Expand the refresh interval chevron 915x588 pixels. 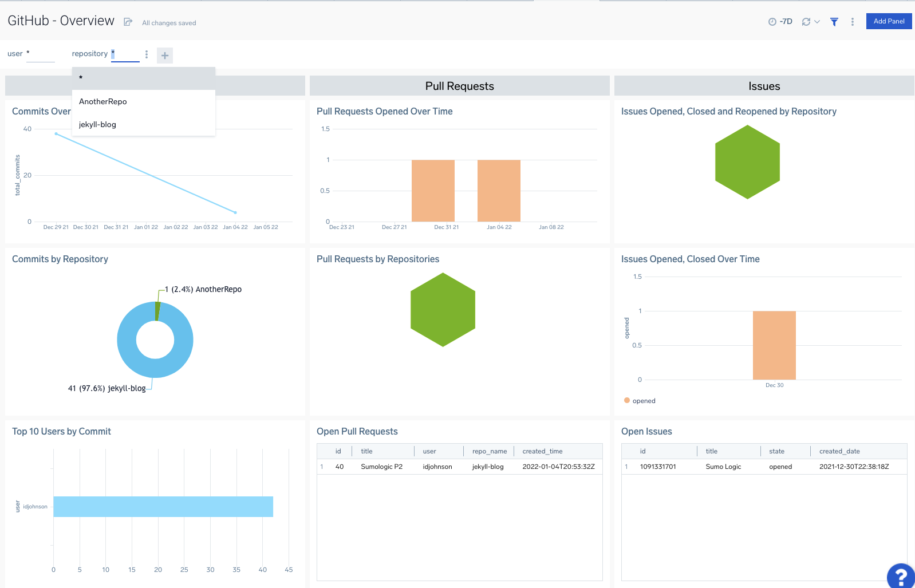pyautogui.click(x=817, y=22)
